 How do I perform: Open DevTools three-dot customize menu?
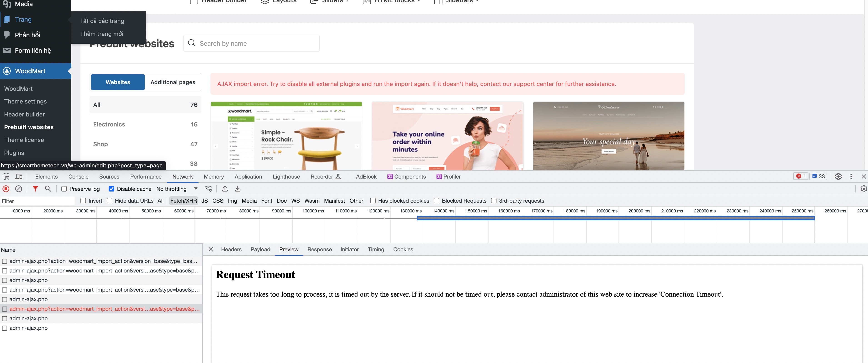tap(851, 176)
